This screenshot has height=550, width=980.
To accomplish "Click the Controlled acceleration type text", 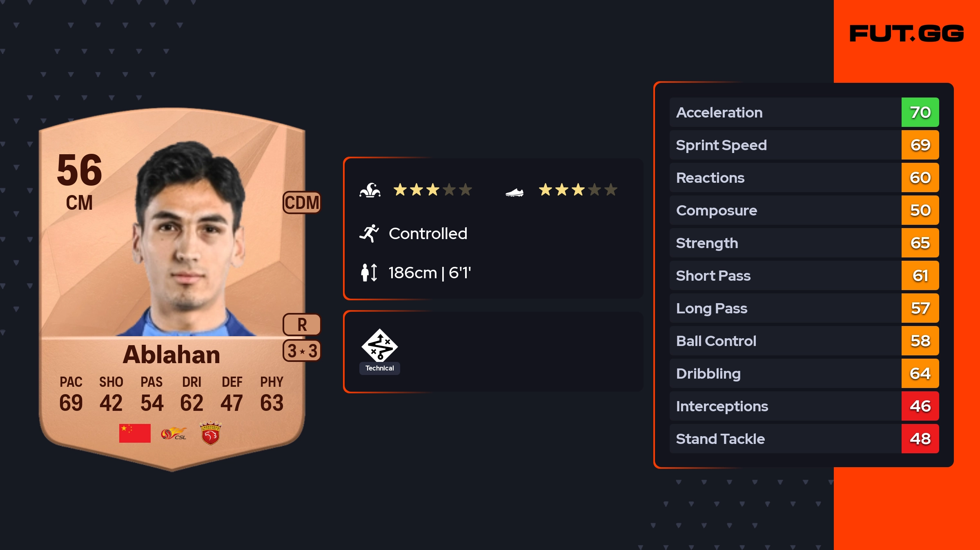I will 428,233.
